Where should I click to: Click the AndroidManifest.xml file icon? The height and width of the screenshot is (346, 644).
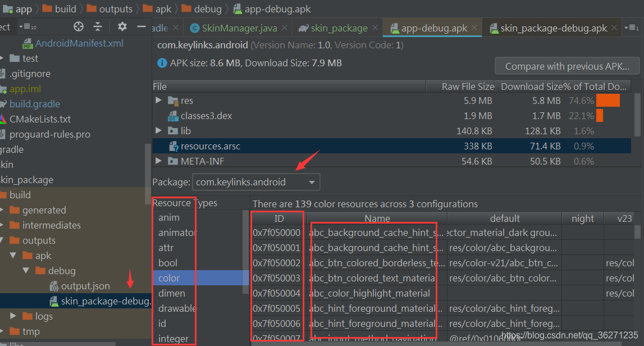tap(28, 42)
